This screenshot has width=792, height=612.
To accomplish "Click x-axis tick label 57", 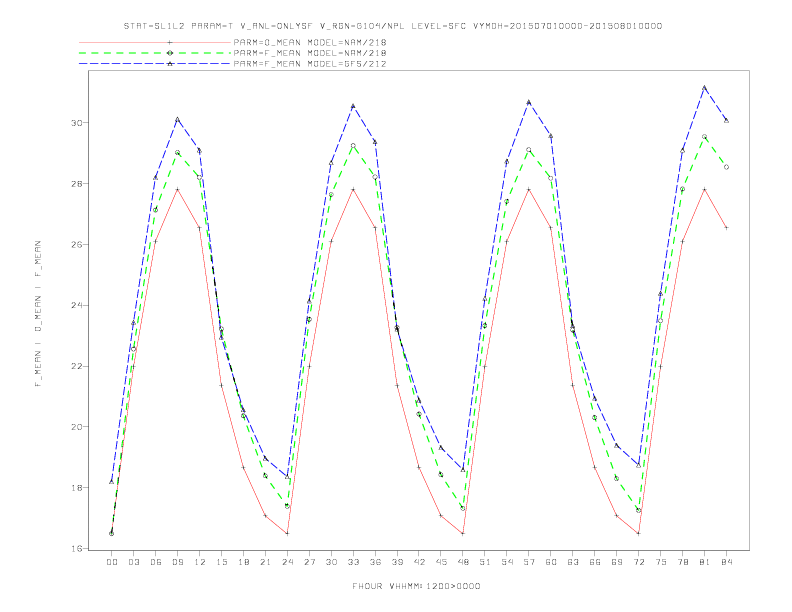I will point(529,562).
